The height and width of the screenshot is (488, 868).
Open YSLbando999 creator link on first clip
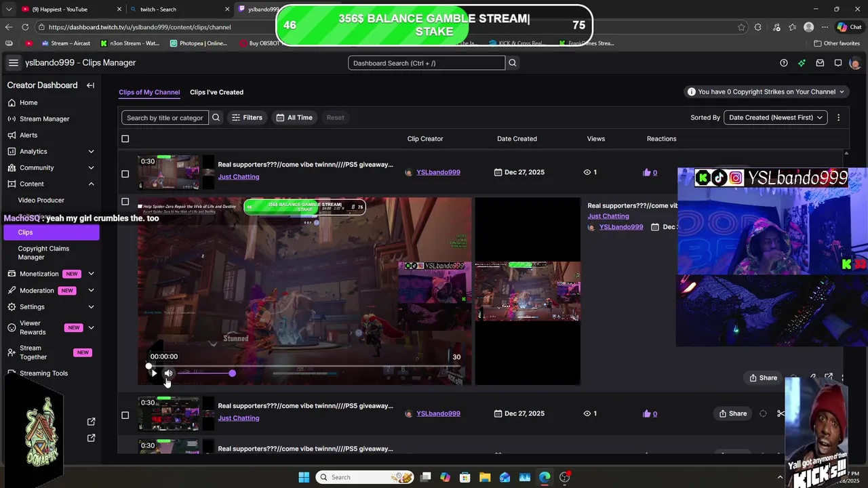click(x=438, y=172)
